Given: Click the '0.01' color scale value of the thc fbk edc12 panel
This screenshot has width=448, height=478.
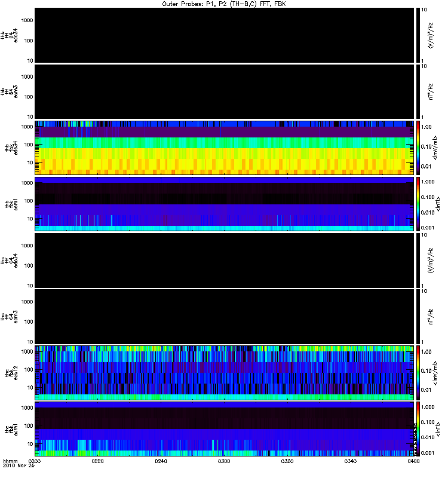Looking at the screenshot, I should (x=426, y=390).
